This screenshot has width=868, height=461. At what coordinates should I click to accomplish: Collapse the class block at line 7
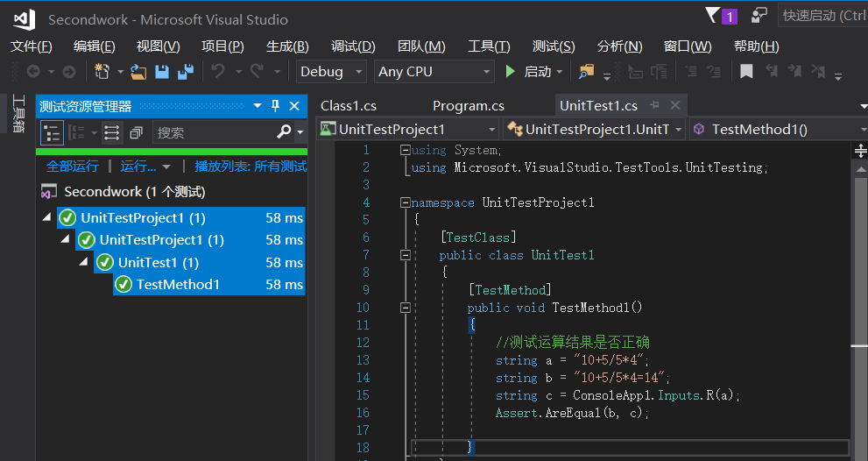(x=406, y=255)
